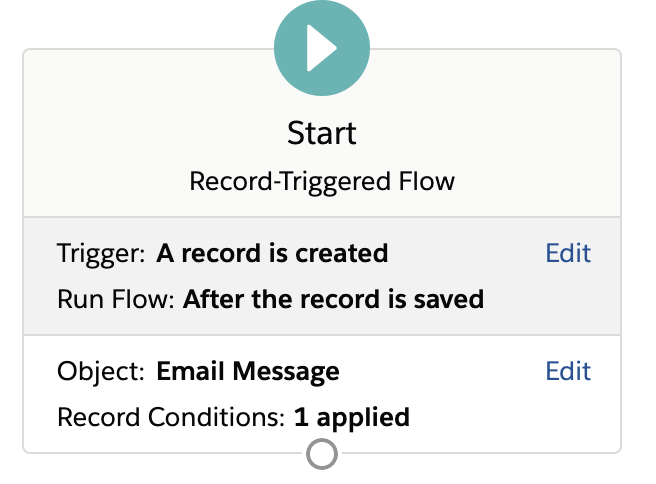This screenshot has height=484, width=656.
Task: Open the "1 applied" record conditions
Action: coord(352,416)
